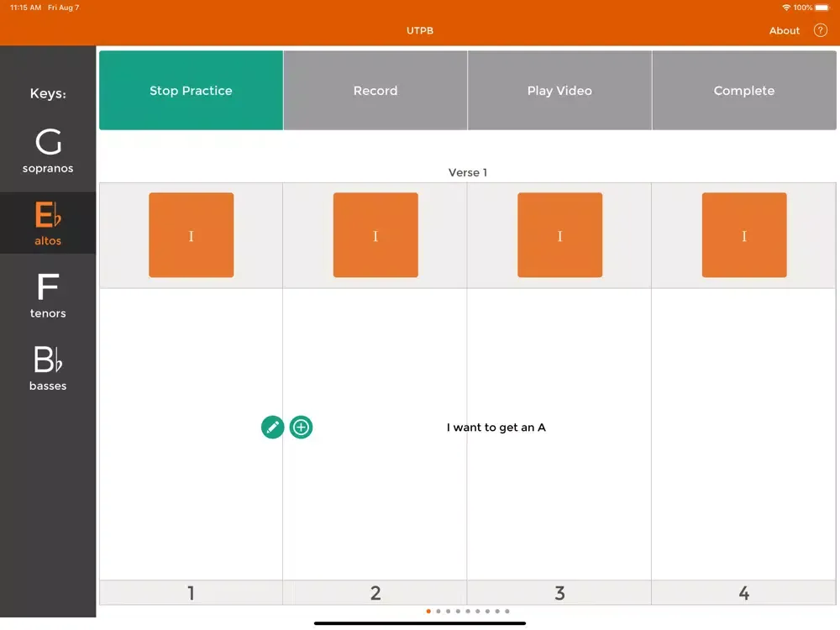Screen dimensions: 840x630
Task: Select the G sopranos key
Action: coord(48,151)
